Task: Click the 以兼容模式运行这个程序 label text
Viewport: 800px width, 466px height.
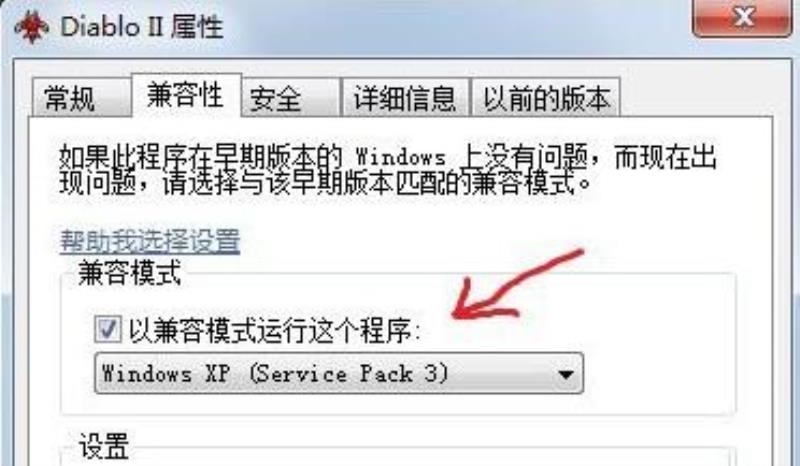Action: pyautogui.click(x=274, y=330)
